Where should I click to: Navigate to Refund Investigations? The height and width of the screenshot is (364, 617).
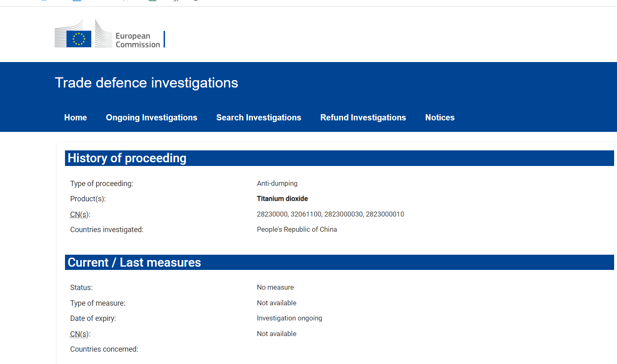click(x=363, y=117)
